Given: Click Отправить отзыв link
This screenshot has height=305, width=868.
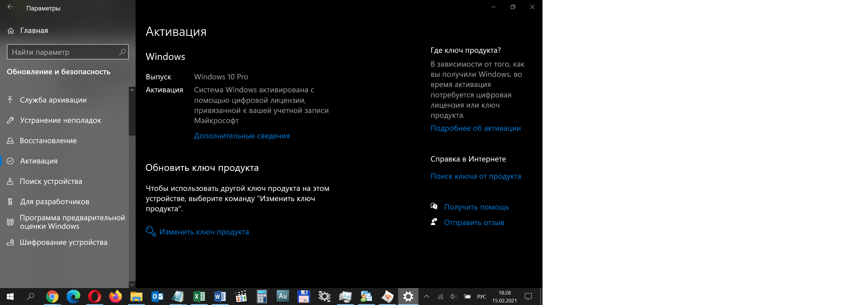Looking at the screenshot, I should coord(474,223).
